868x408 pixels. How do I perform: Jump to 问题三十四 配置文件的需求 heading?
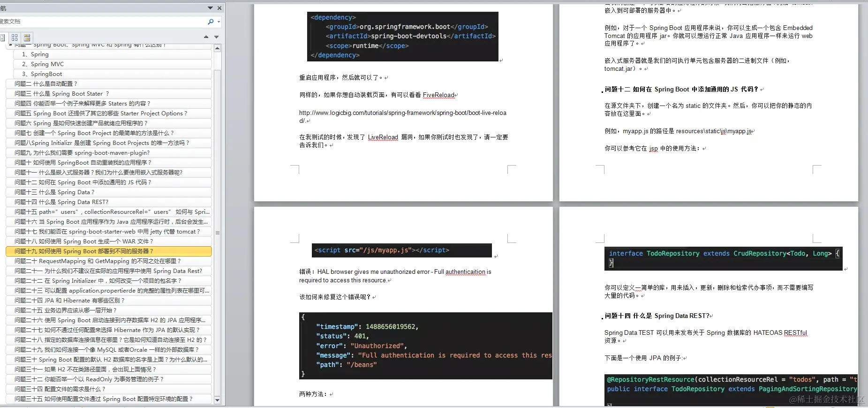(x=109, y=389)
